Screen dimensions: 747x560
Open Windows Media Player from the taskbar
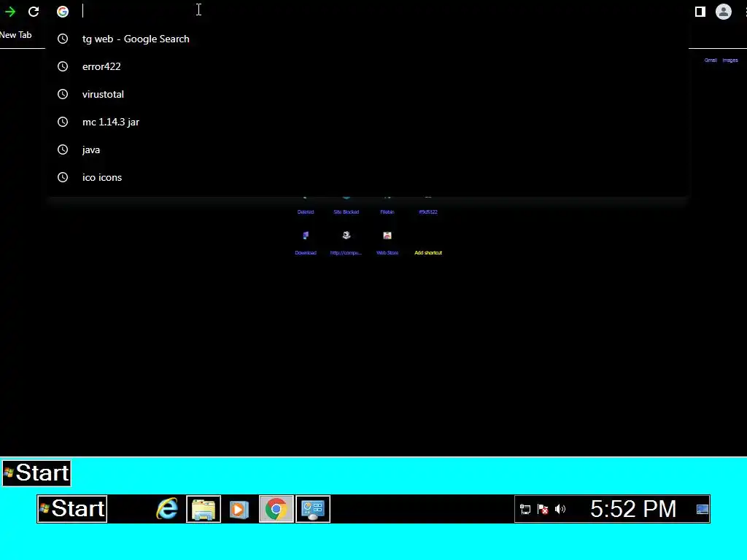point(239,510)
